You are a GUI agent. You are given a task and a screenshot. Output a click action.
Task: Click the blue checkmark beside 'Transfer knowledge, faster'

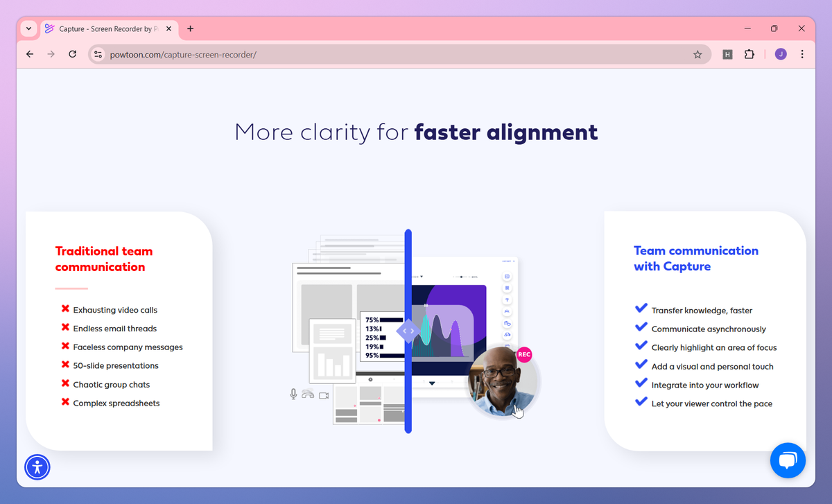click(x=641, y=309)
